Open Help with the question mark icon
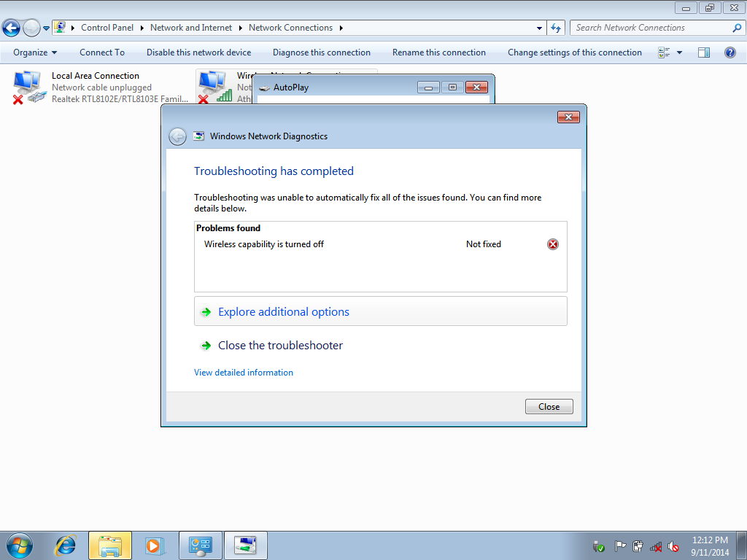 click(x=729, y=52)
